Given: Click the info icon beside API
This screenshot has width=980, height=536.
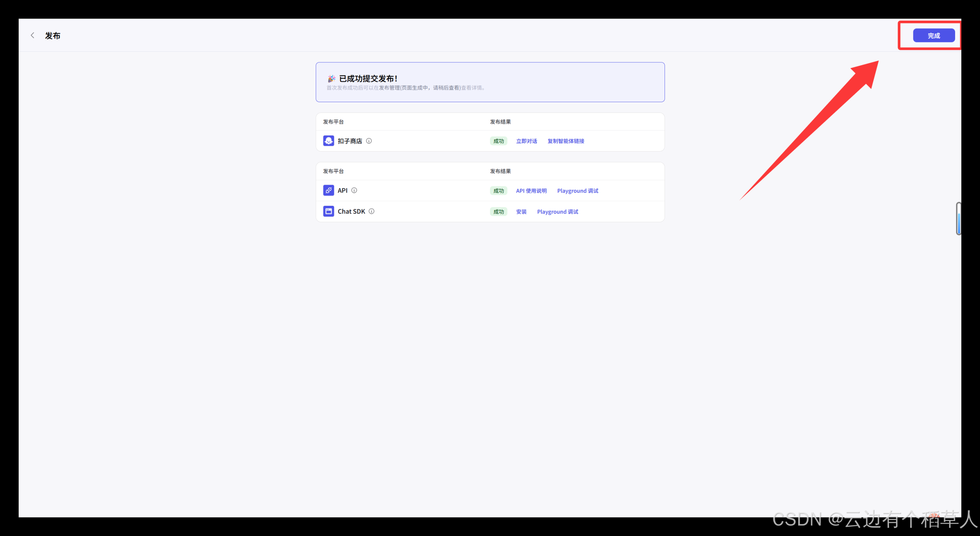Looking at the screenshot, I should point(354,191).
